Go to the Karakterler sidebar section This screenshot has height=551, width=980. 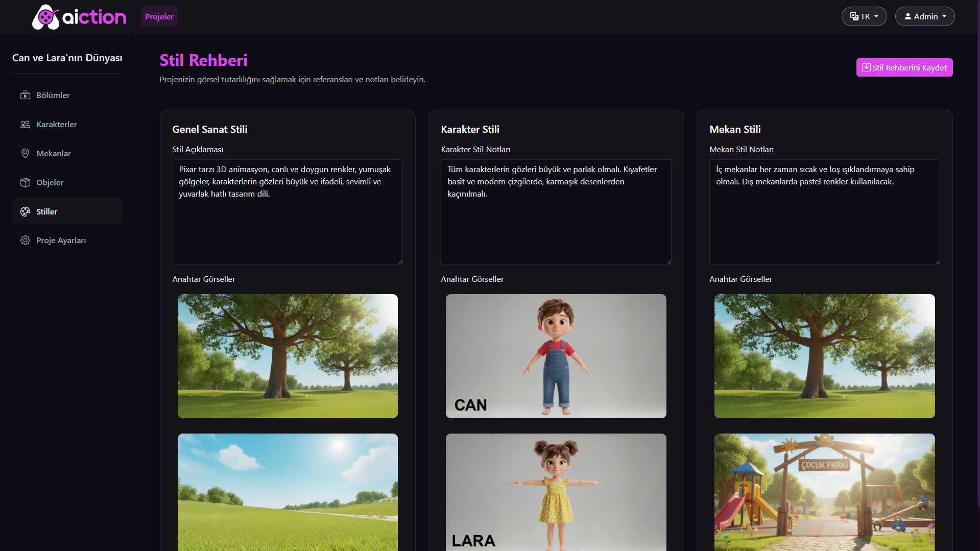pos(56,125)
